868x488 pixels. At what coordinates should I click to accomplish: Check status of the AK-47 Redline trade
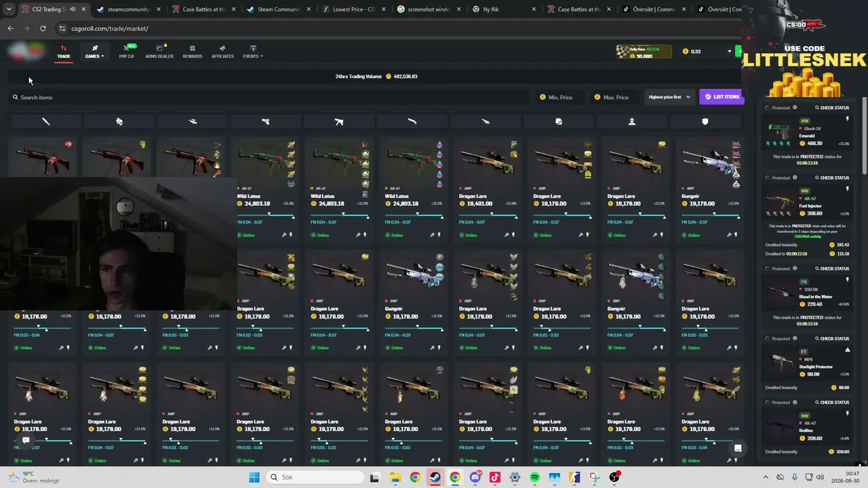[x=832, y=402]
